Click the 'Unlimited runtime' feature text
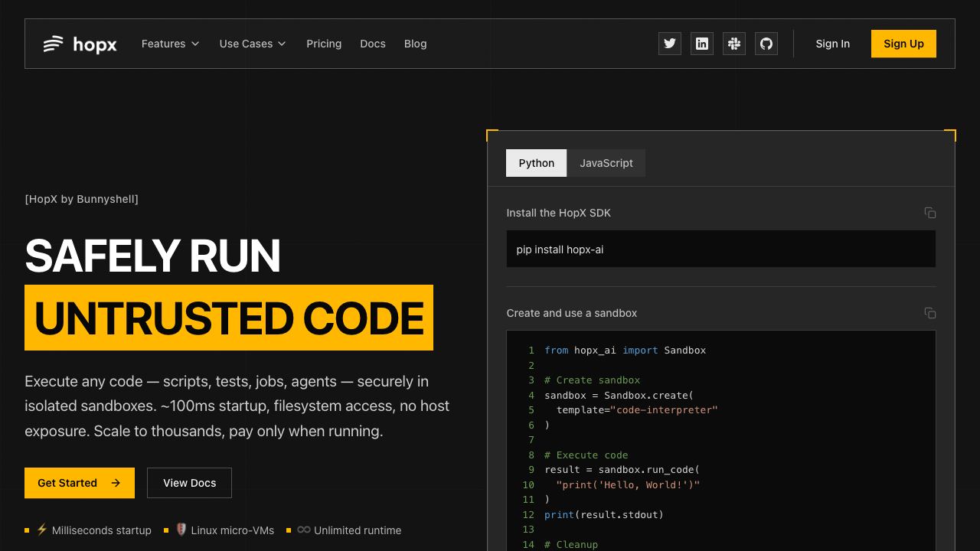Viewport: 980px width, 551px height. tap(358, 530)
